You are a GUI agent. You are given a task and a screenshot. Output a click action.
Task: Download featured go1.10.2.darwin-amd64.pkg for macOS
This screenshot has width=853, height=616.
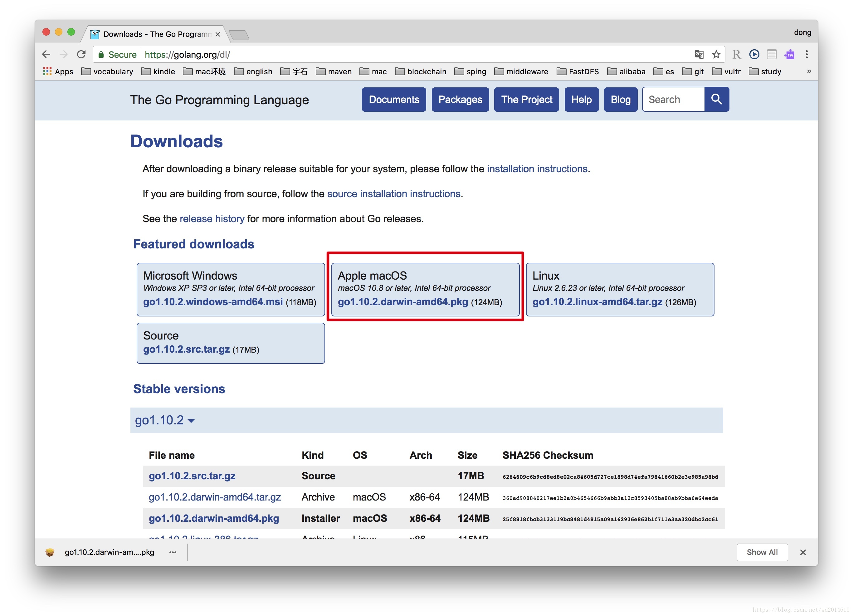(403, 302)
